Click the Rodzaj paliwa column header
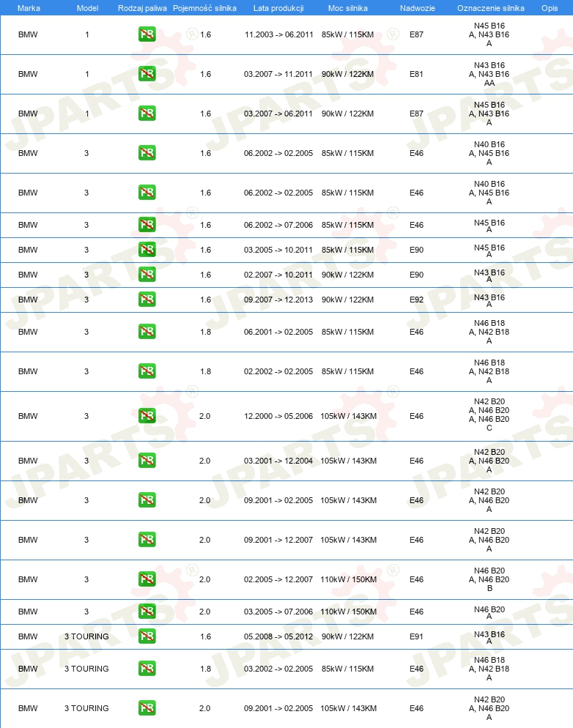The height and width of the screenshot is (728, 573). coord(142,8)
